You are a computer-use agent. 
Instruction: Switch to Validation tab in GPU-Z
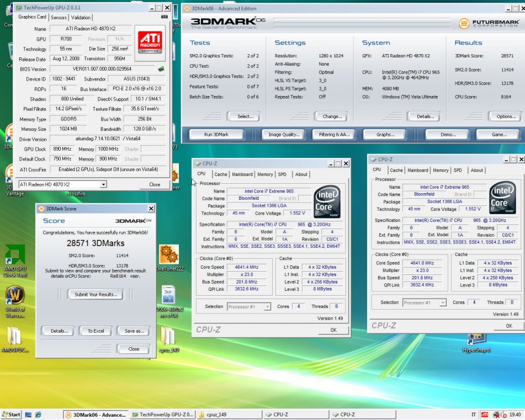[81, 18]
